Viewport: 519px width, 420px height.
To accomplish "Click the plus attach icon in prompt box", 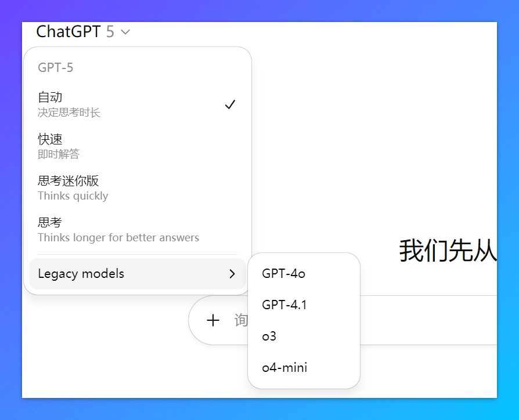I will point(213,320).
